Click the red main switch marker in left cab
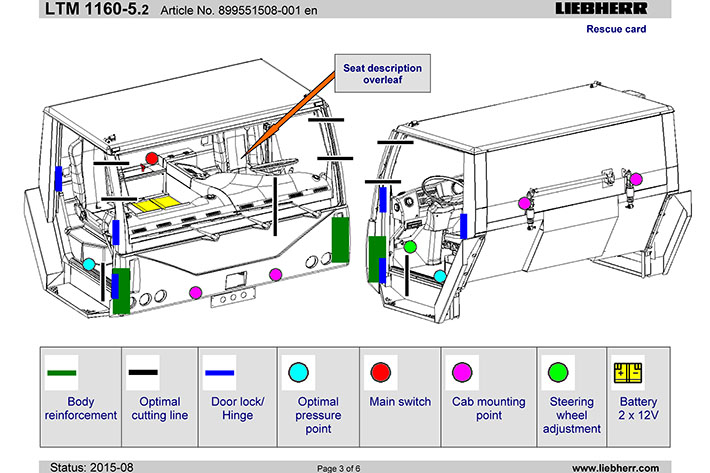This screenshot has height=473, width=710. [x=151, y=158]
